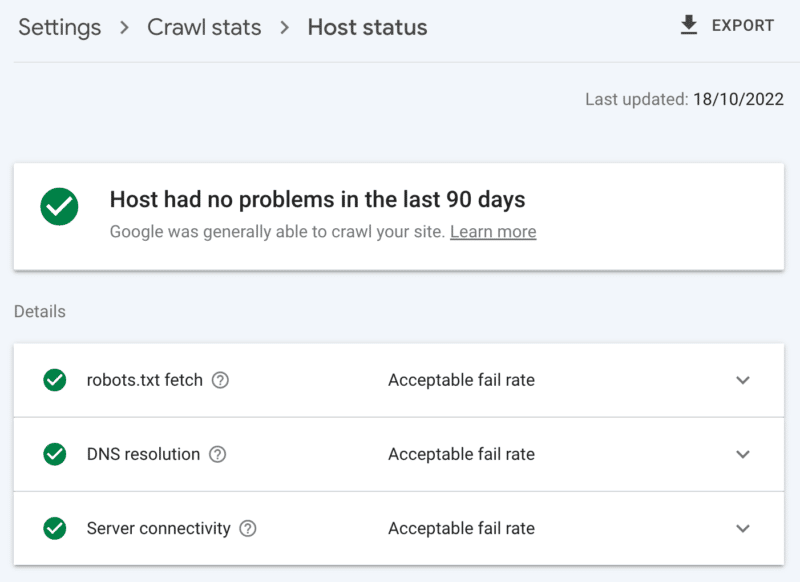Click the Details section heading
Image resolution: width=800 pixels, height=582 pixels.
tap(39, 311)
